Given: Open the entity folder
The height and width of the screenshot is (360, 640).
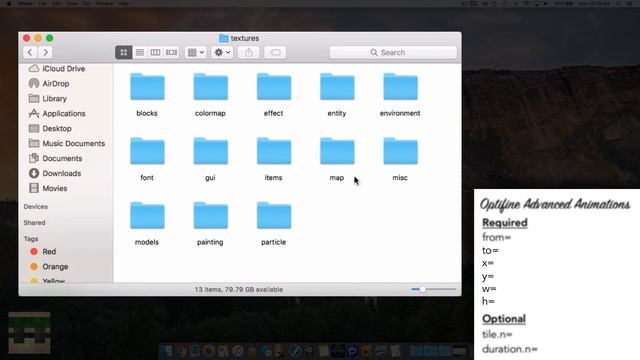Looking at the screenshot, I should [337, 87].
